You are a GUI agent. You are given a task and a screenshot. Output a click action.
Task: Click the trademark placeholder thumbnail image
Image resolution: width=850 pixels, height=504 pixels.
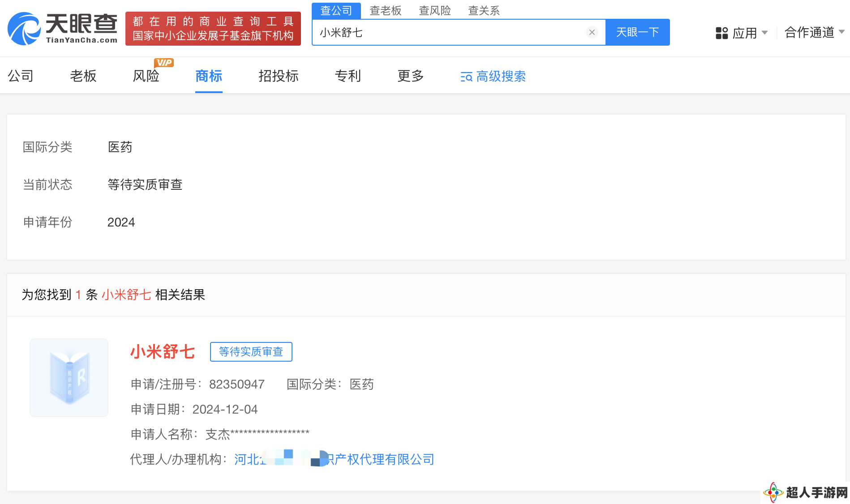(69, 378)
